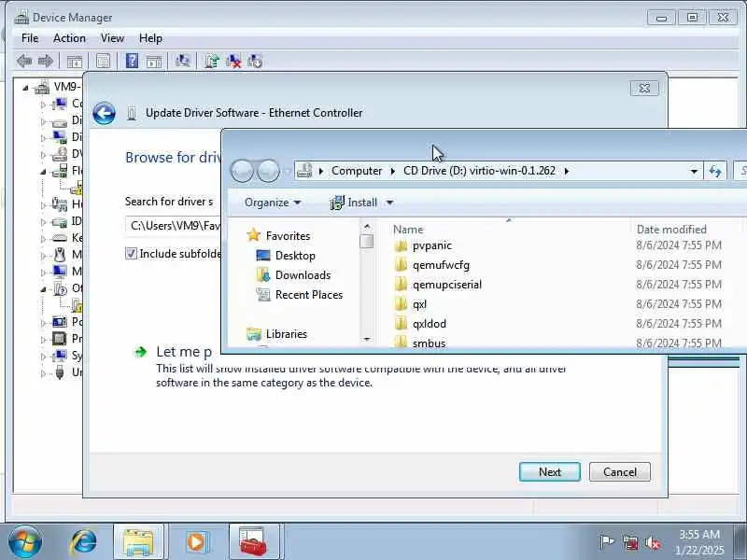Click the red toolbox taskbar icon
Viewport: 747px width, 560px height.
pos(253,542)
